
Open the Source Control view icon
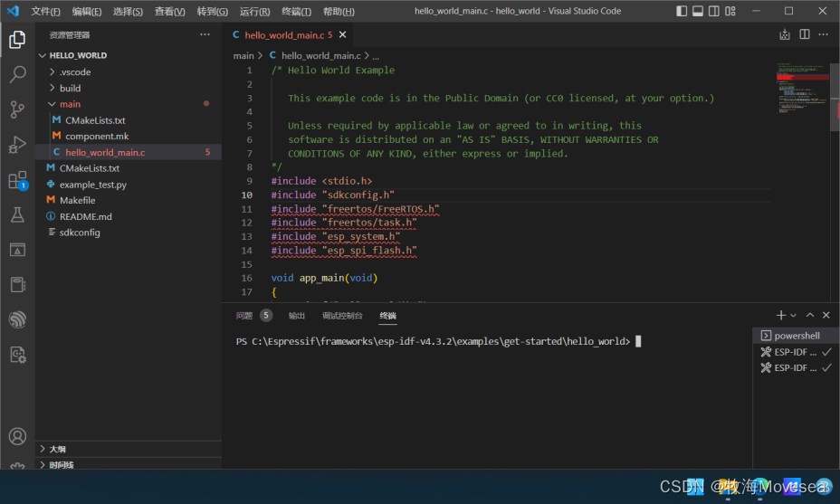(x=17, y=109)
